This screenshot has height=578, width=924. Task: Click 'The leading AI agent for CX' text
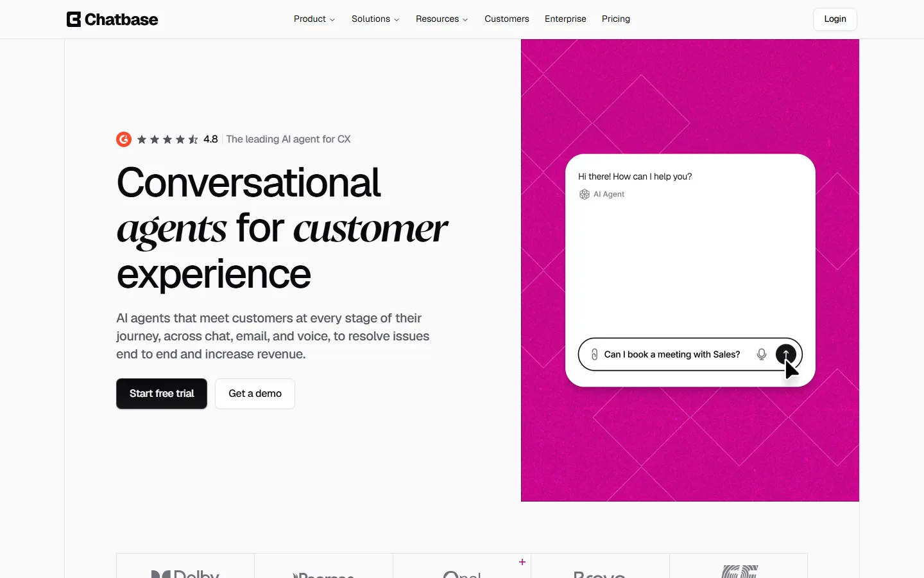pos(288,139)
